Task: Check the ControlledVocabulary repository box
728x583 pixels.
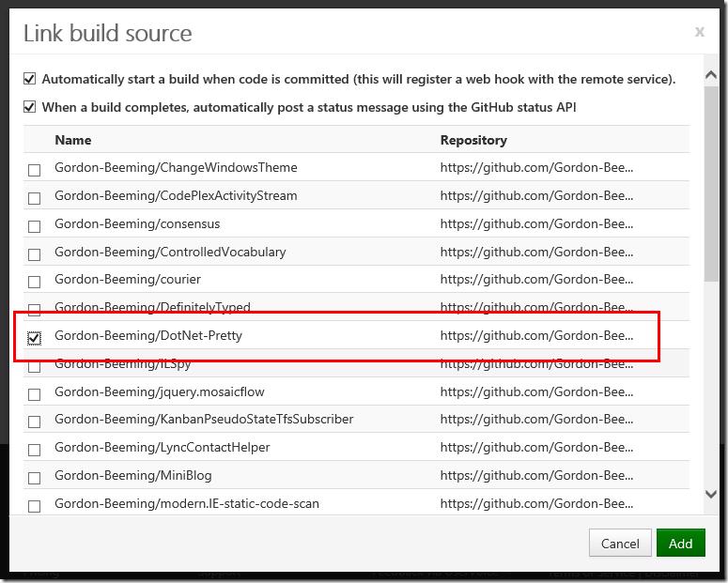Action: click(x=34, y=254)
